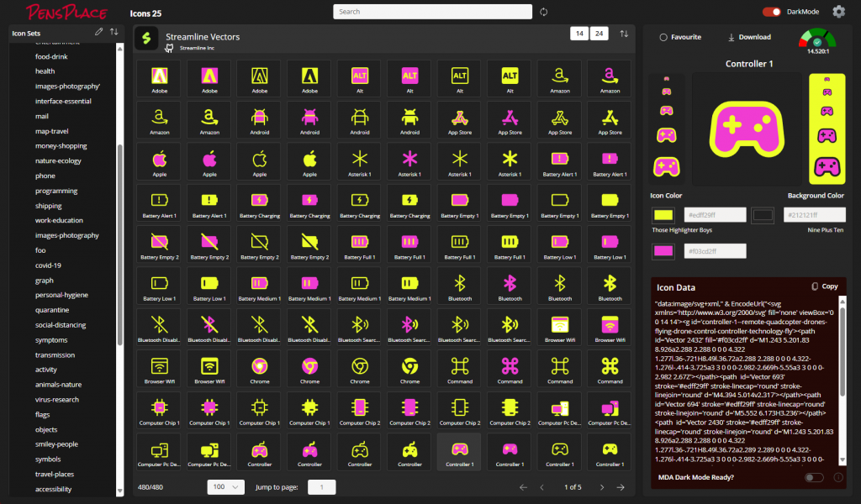
Task: Click the Icon Data panel scrollbar
Action: click(843, 351)
